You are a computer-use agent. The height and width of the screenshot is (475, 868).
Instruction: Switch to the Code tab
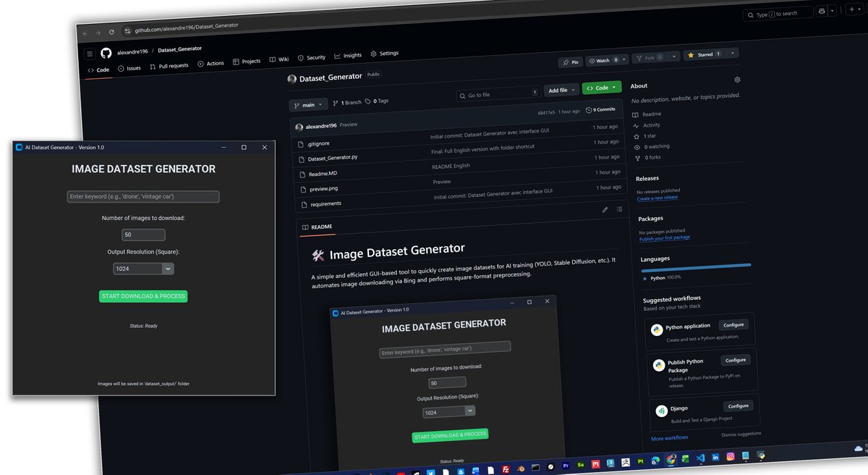(98, 70)
